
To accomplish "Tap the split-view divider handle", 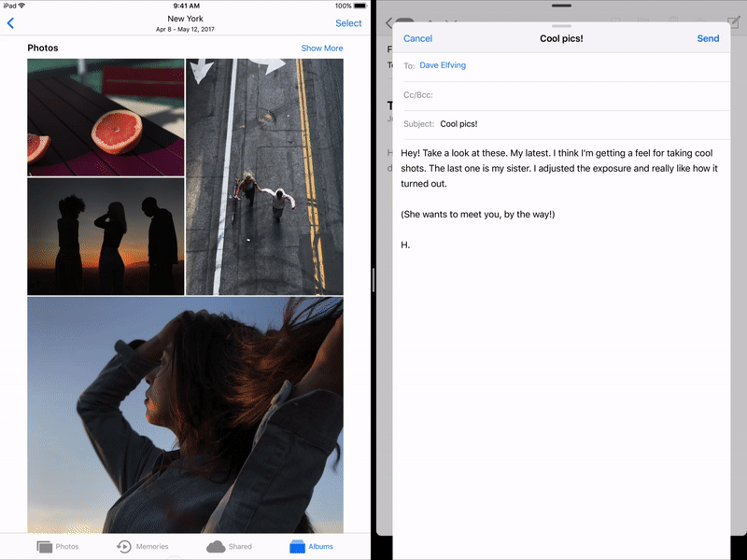I will (x=375, y=280).
